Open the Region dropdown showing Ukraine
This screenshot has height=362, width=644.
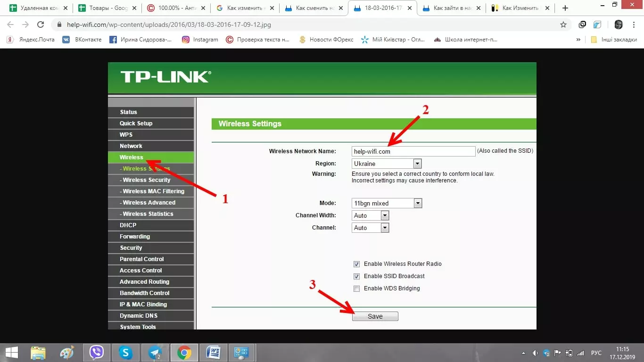coord(417,163)
